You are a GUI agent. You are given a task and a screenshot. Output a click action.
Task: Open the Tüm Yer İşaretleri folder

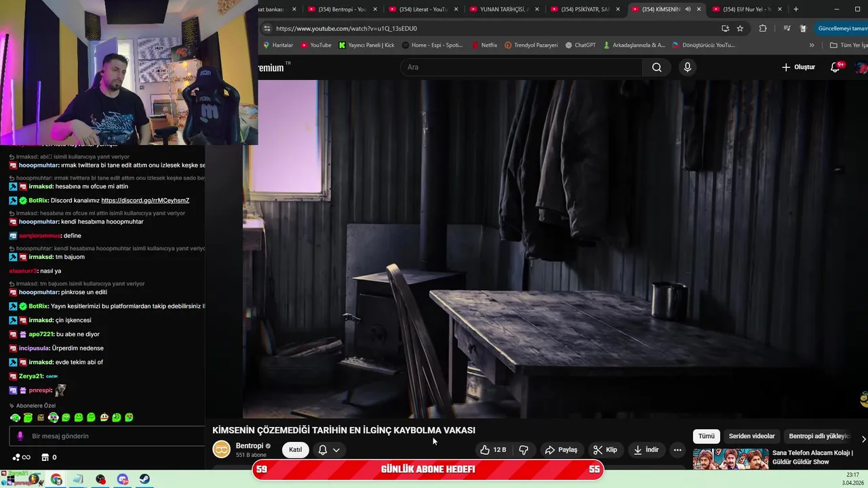coord(849,45)
